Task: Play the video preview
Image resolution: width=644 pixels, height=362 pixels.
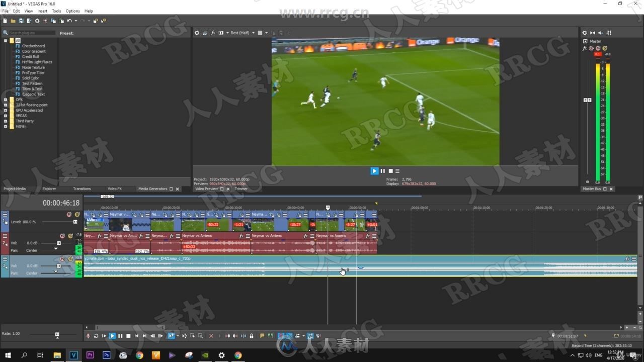Action: point(374,171)
